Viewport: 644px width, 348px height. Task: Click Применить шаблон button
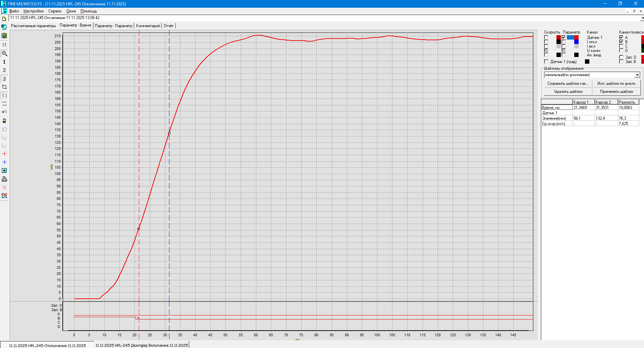click(616, 92)
